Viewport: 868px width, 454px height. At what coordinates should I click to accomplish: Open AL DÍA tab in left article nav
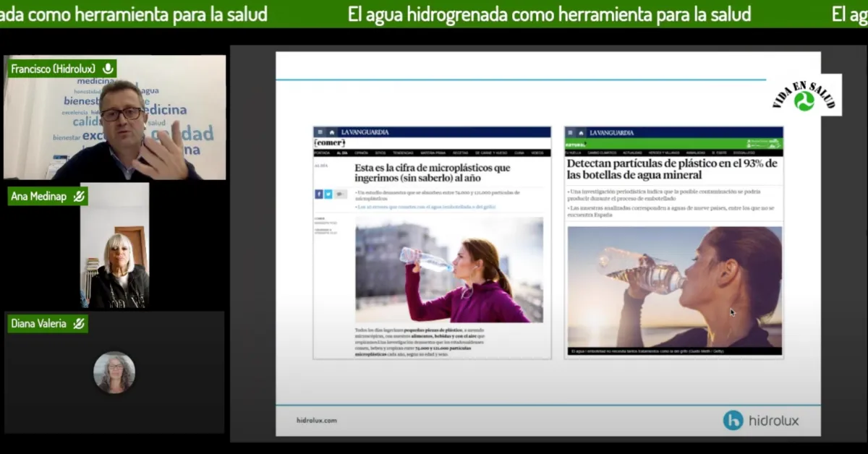coord(342,153)
